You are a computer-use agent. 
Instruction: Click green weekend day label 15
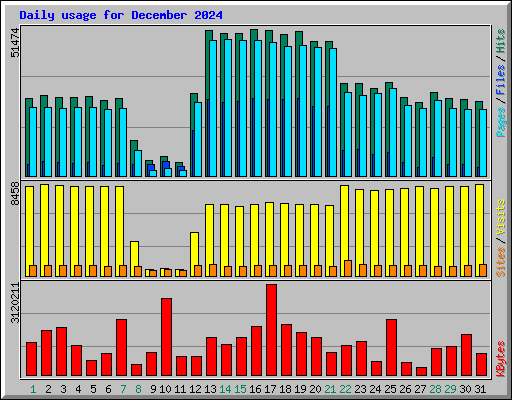coord(240,389)
